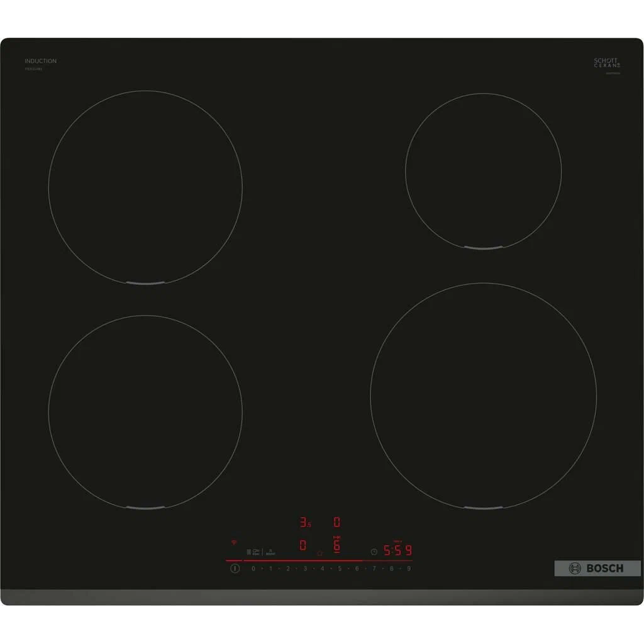Set power level to 9 on slider
This screenshot has width=644, height=644.
point(408,569)
